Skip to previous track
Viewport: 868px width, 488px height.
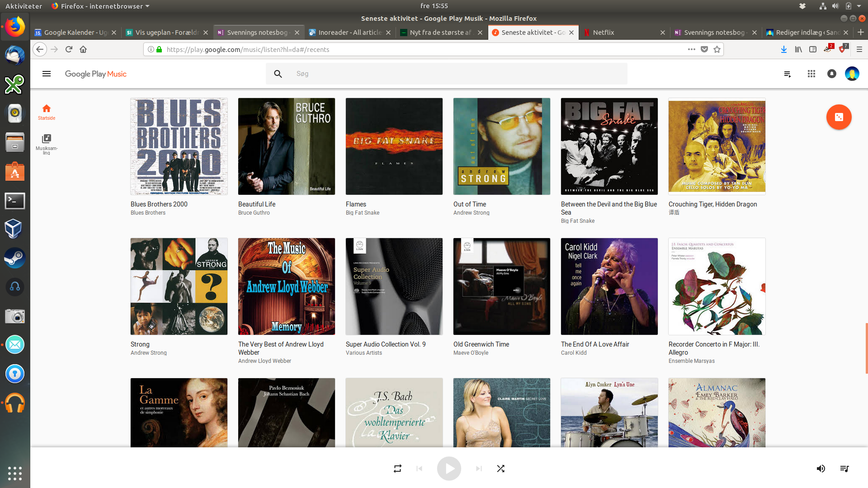420,469
